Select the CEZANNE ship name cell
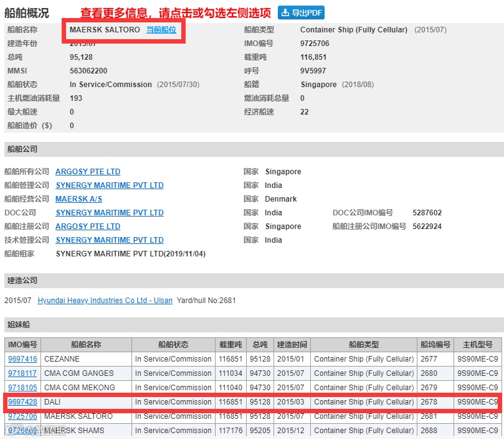The width and height of the screenshot is (504, 440). coord(86,358)
